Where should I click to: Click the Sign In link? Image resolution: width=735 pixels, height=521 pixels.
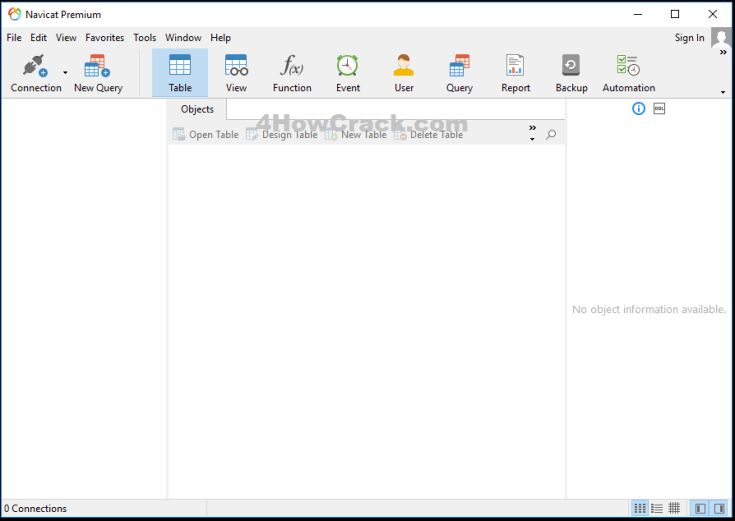[690, 38]
